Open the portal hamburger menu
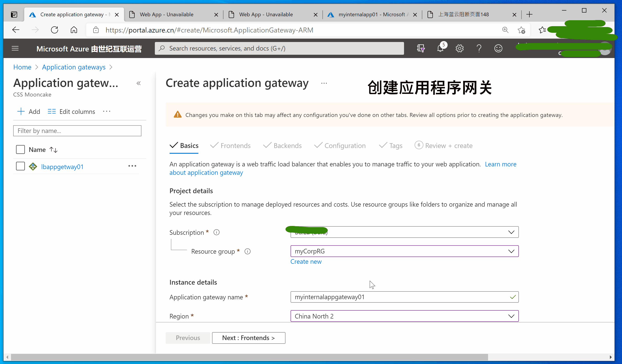 [15, 48]
